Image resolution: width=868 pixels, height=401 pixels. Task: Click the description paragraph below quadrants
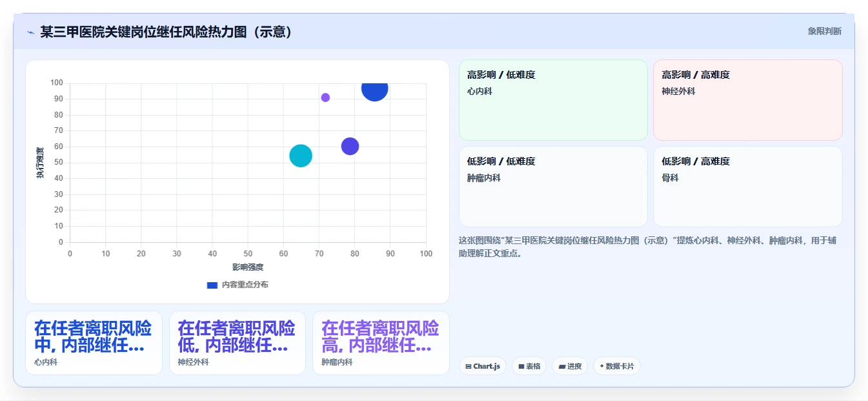point(647,247)
